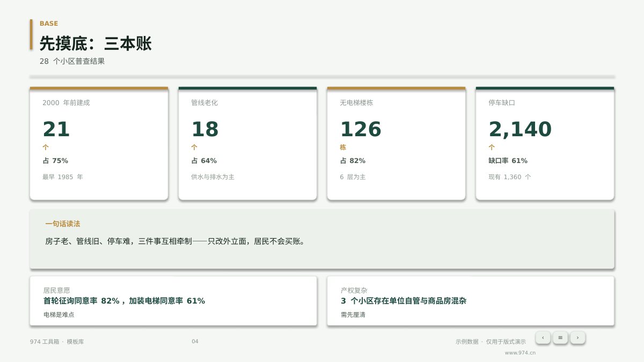
Task: Select the value 18
Action: 205,129
